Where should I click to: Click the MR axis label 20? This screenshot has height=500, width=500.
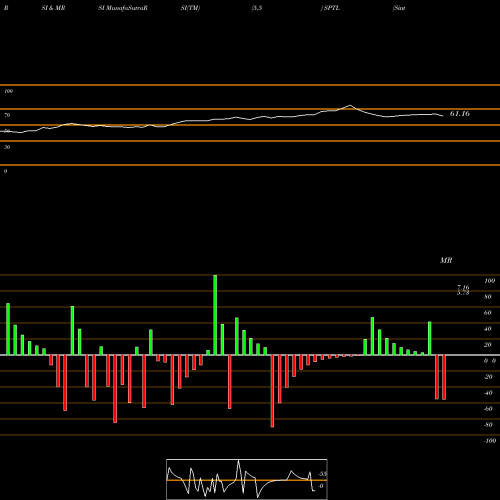click(488, 345)
